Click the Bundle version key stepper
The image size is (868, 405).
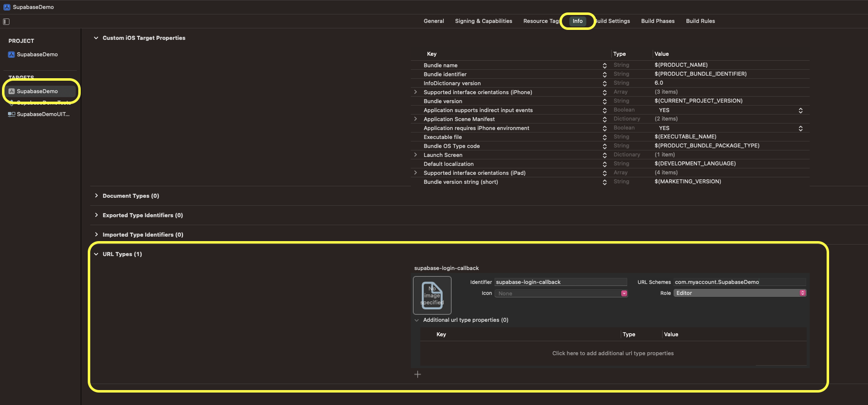pos(604,102)
